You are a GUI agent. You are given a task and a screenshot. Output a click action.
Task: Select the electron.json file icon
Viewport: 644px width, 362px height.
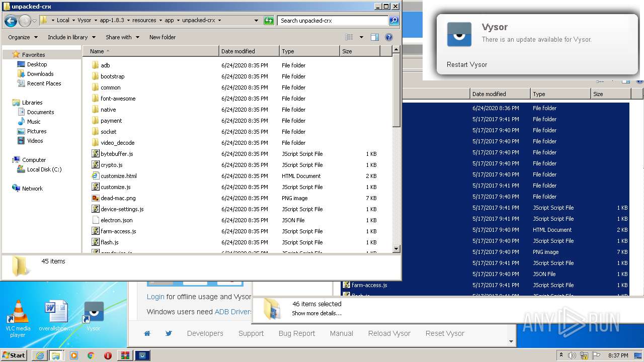95,220
